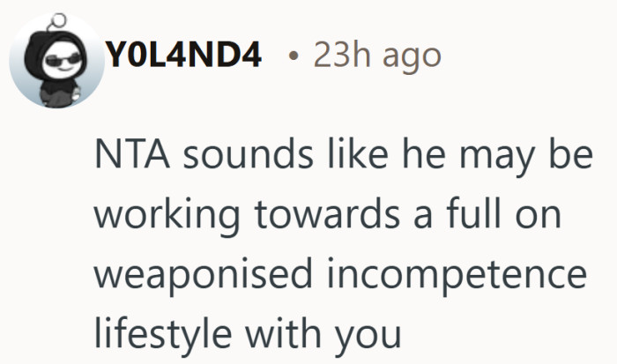Click the words full on
Screen dimensions: 617x364
[503, 213]
